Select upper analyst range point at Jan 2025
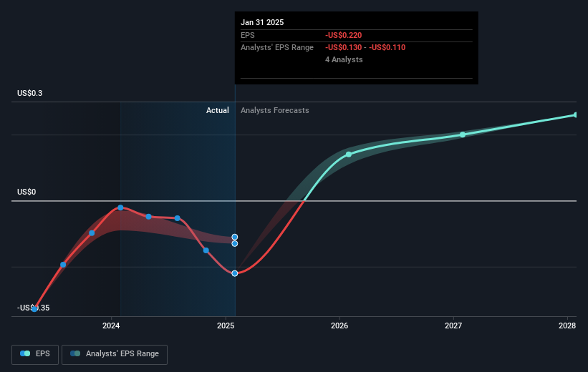Screen dimensions: 588x372 (x=235, y=237)
